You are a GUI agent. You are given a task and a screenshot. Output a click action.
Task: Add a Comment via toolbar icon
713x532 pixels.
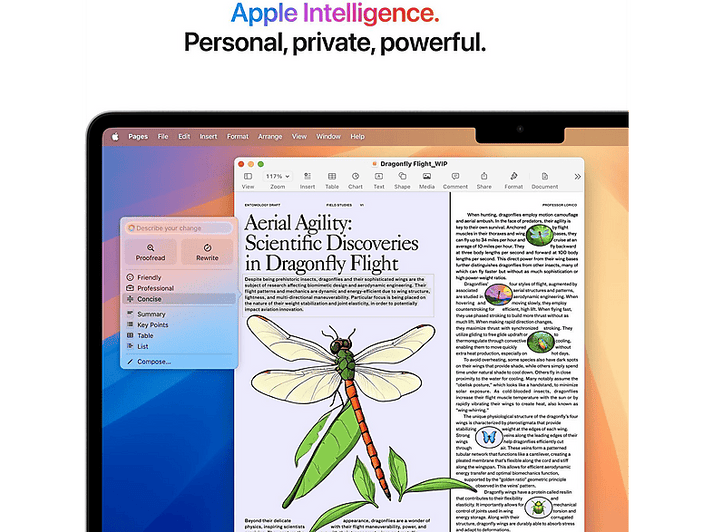455,176
